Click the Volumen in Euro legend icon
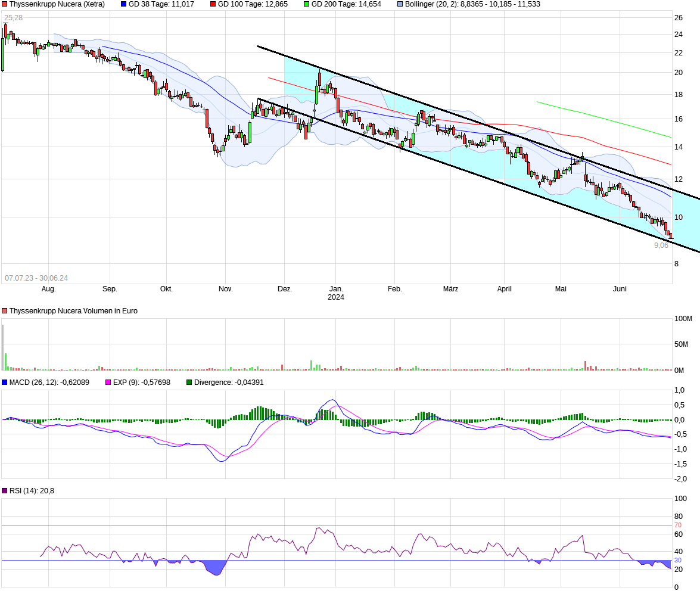Viewport: 700px width, 594px height. 5,310
